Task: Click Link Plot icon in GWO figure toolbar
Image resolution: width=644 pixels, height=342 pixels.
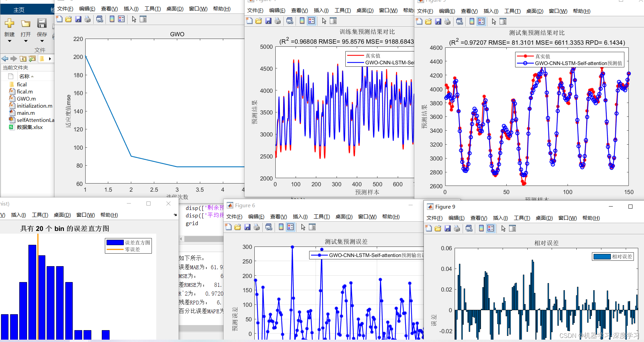Action: [x=99, y=19]
